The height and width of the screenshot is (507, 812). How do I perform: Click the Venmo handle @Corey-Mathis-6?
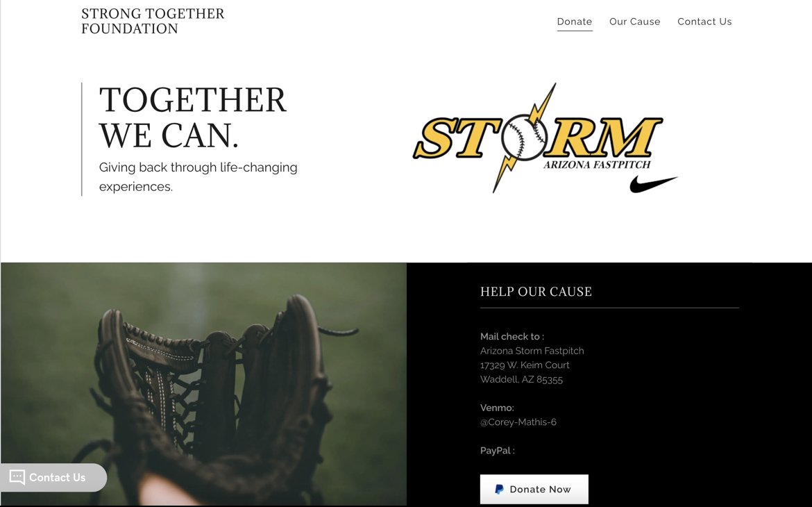518,422
